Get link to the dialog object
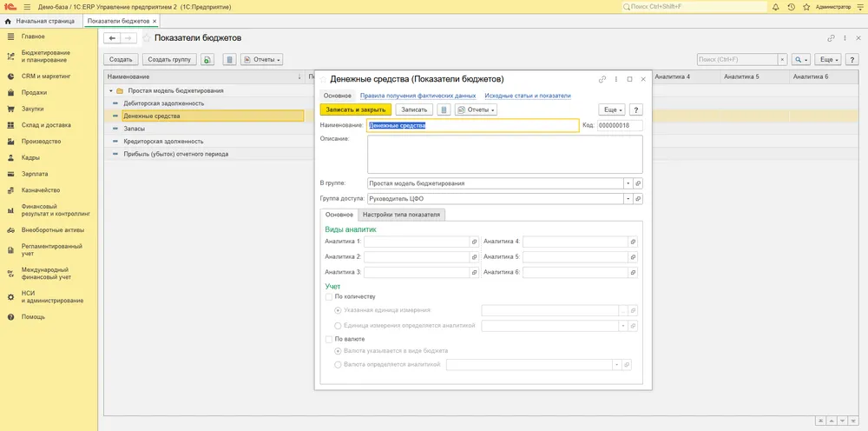 coord(602,79)
